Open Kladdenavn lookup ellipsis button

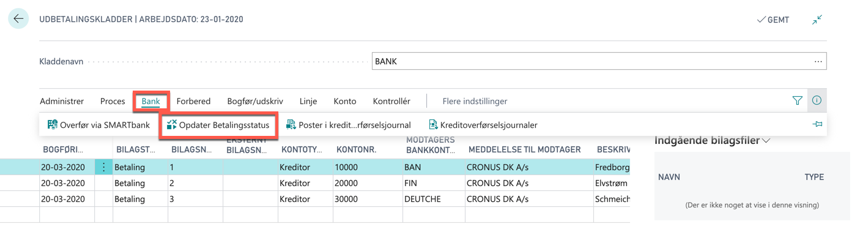click(818, 61)
